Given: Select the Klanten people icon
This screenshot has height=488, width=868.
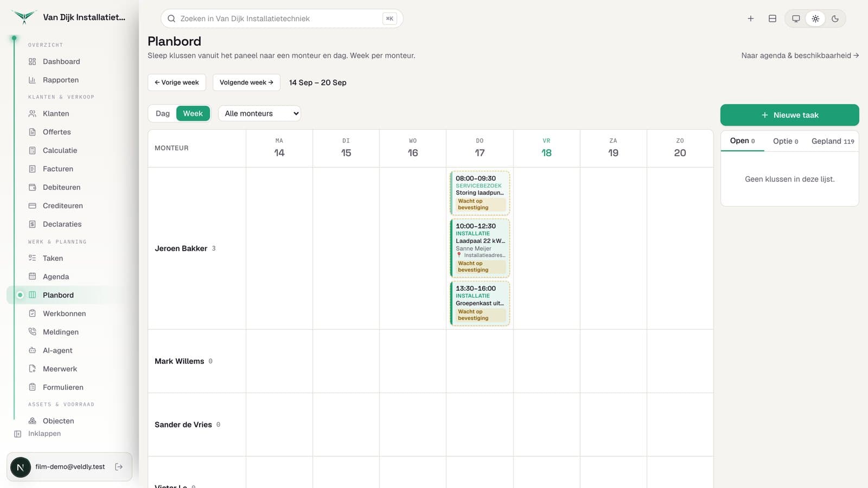Looking at the screenshot, I should pos(32,114).
